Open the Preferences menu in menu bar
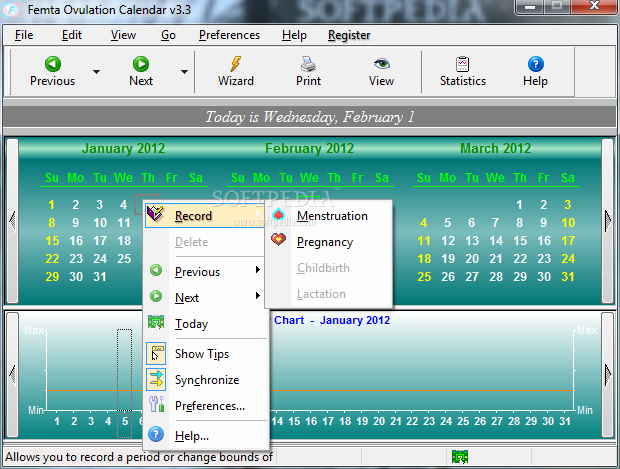Viewport: 620px width, 469px height. (x=229, y=35)
